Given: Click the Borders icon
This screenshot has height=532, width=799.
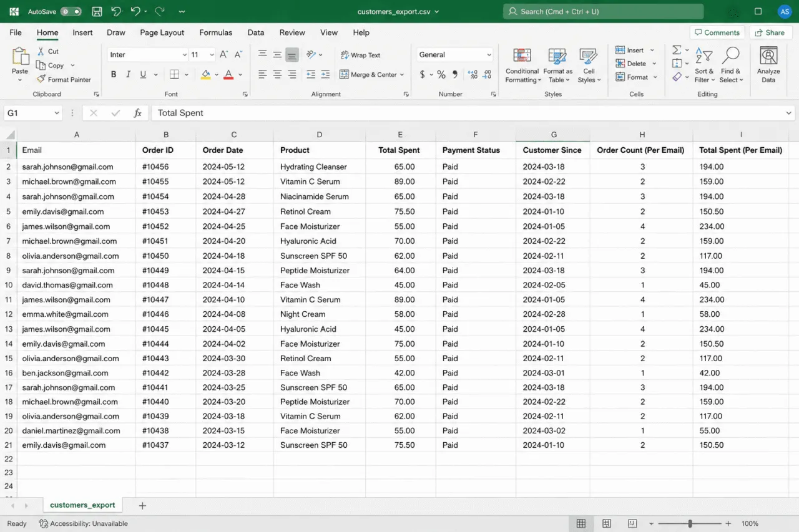Looking at the screenshot, I should [174, 74].
